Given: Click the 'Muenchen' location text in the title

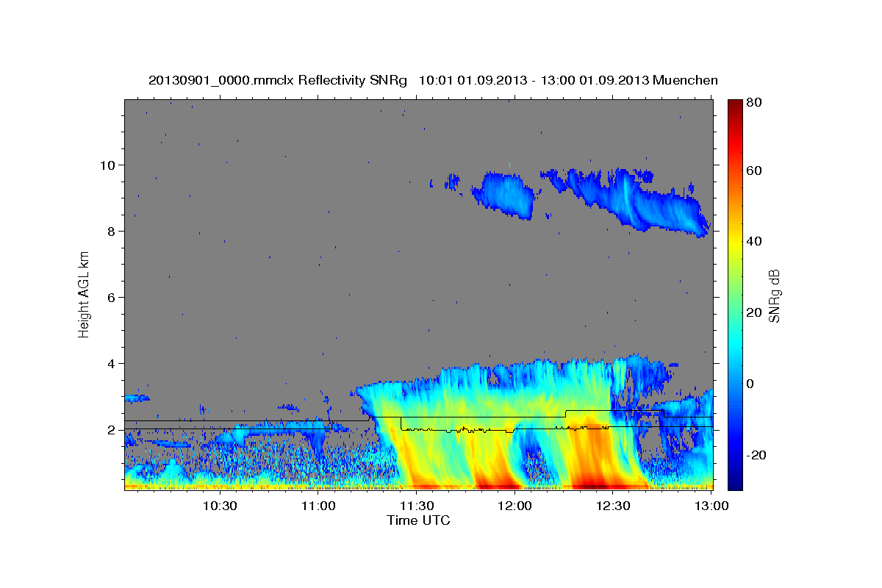Looking at the screenshot, I should click(685, 80).
